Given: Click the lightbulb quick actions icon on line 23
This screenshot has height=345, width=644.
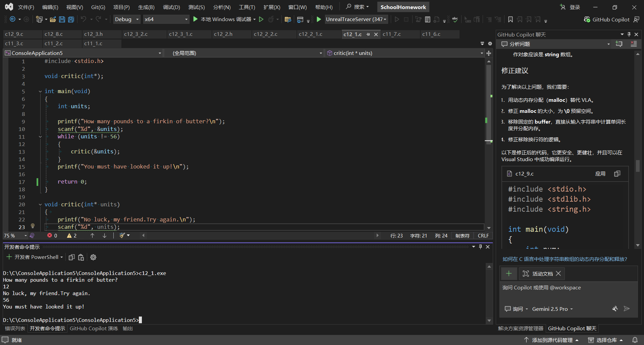Looking at the screenshot, I should (x=33, y=226).
